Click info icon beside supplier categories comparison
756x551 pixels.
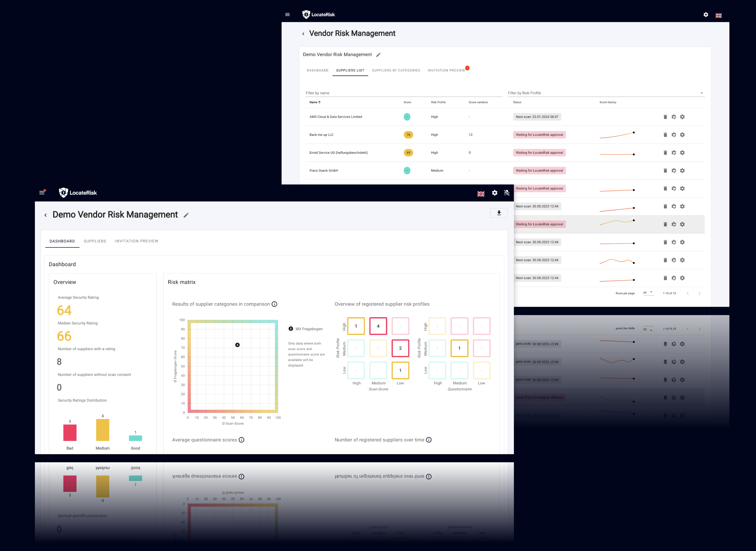tap(274, 304)
